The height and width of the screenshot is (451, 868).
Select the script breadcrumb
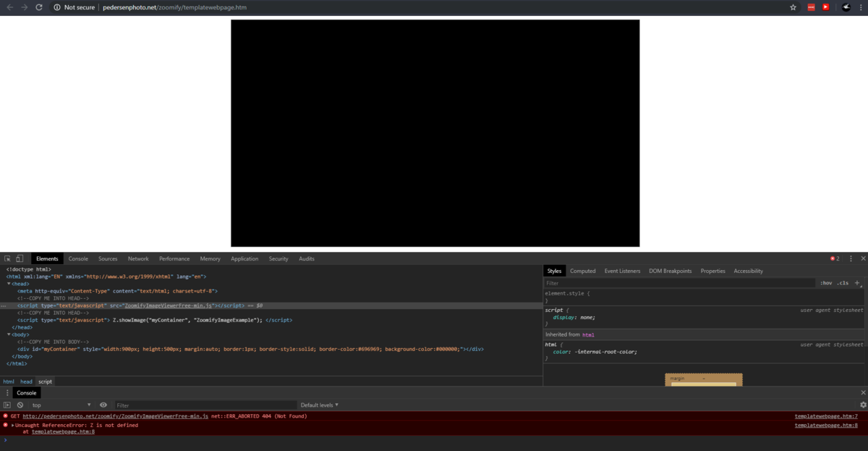(x=45, y=382)
